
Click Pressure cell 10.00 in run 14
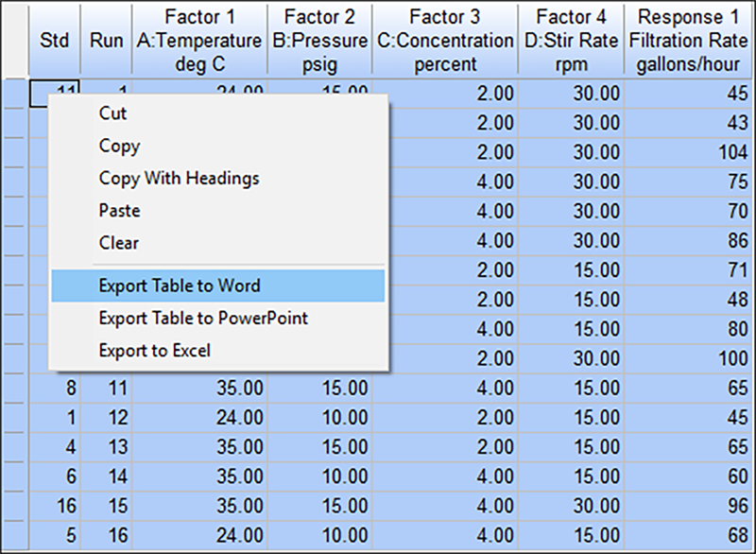click(x=319, y=476)
